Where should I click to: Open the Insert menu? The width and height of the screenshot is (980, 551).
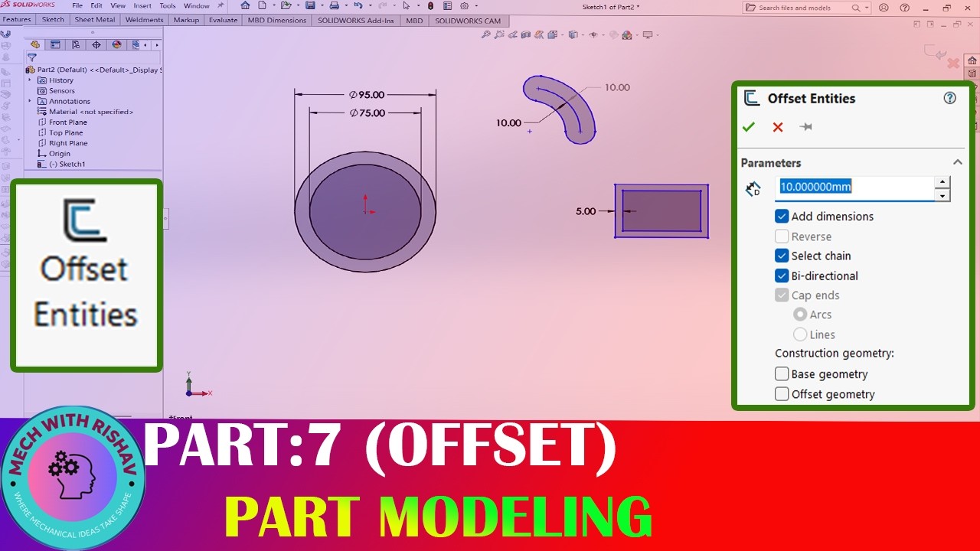[x=142, y=5]
